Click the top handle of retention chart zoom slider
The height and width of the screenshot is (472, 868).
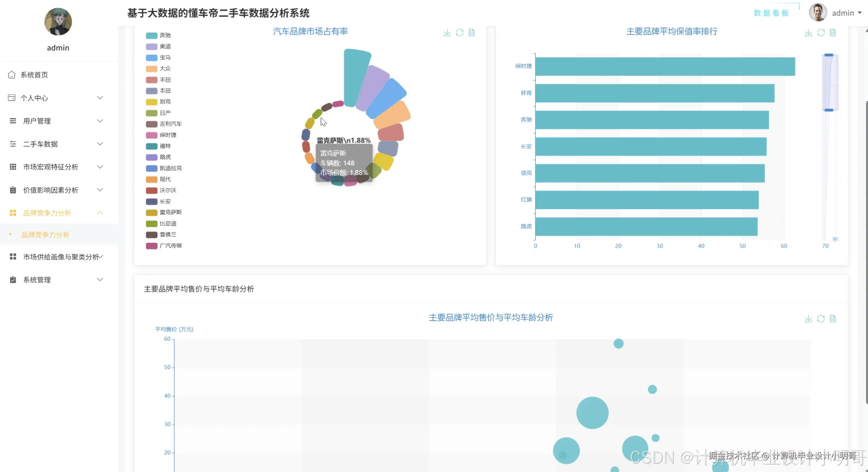[x=829, y=55]
